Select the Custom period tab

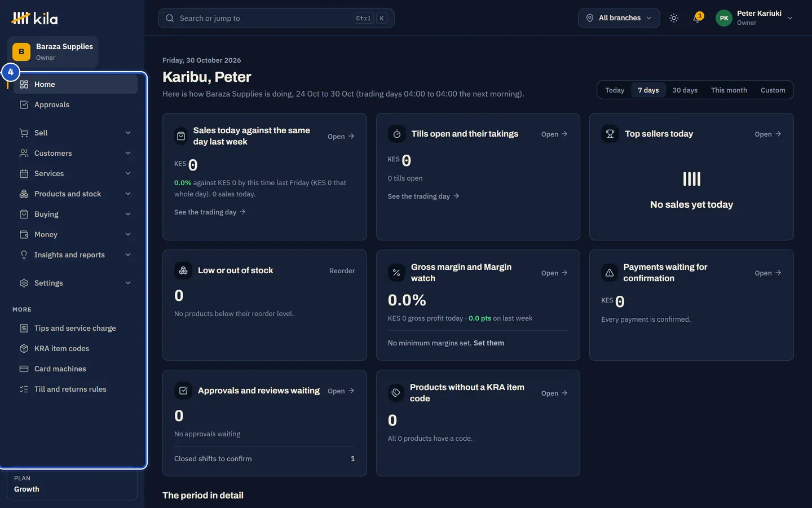(x=773, y=90)
